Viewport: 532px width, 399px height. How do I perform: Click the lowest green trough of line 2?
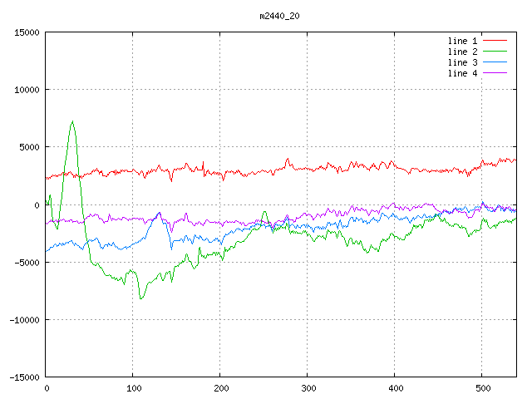pyautogui.click(x=141, y=298)
